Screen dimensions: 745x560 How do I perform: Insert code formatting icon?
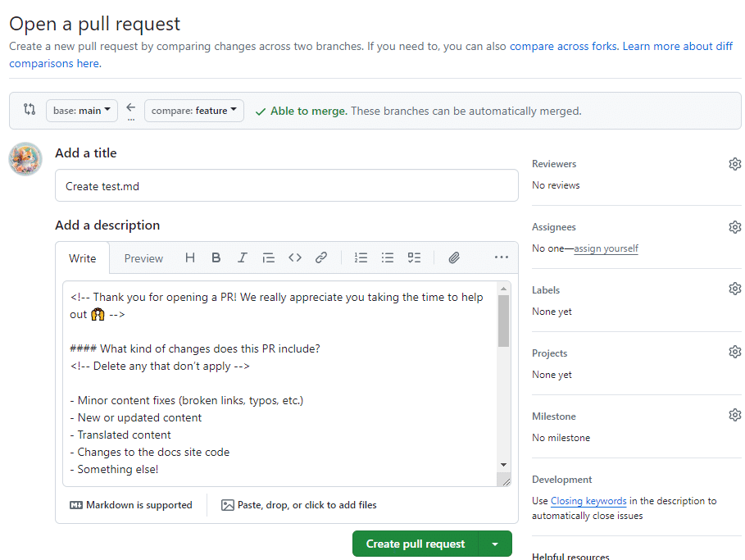pos(295,257)
